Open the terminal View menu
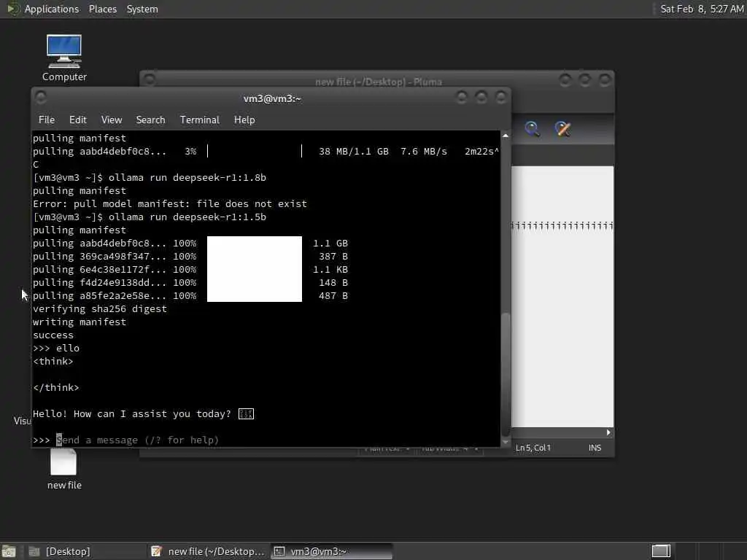 point(112,120)
